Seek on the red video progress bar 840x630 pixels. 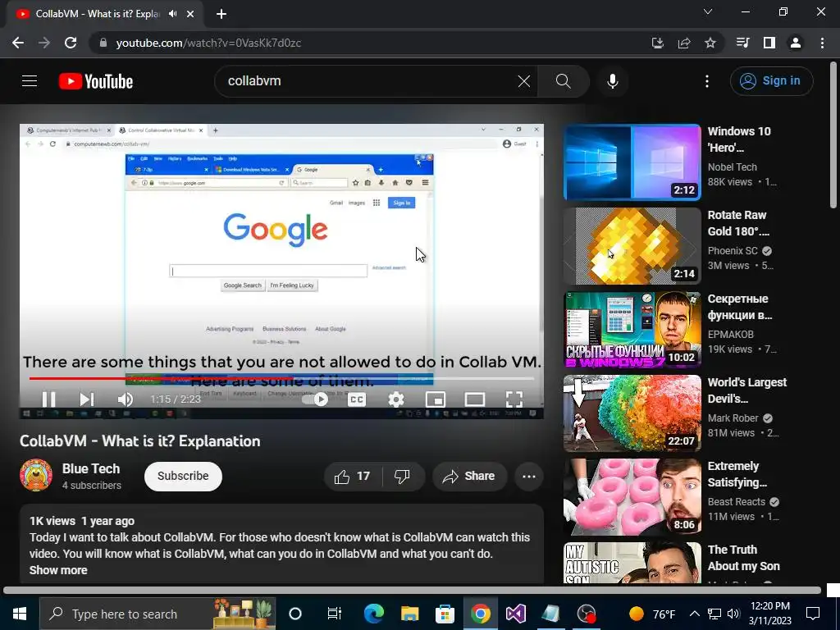(281, 378)
